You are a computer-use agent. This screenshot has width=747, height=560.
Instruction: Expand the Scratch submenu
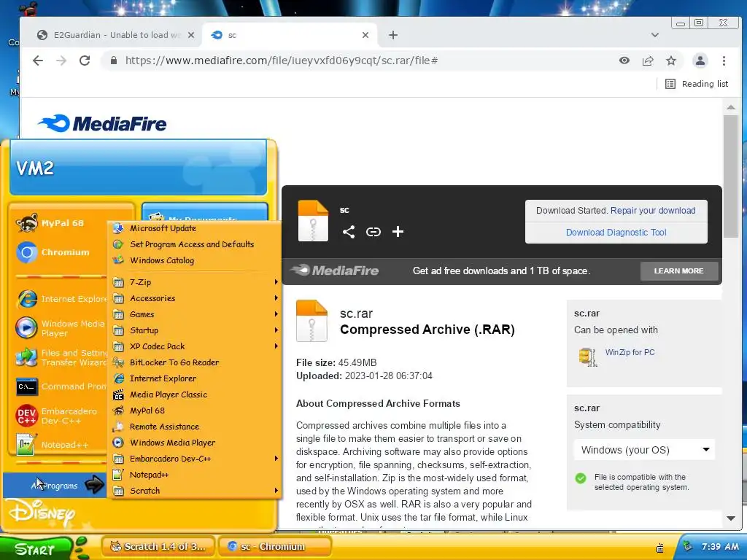pos(196,491)
